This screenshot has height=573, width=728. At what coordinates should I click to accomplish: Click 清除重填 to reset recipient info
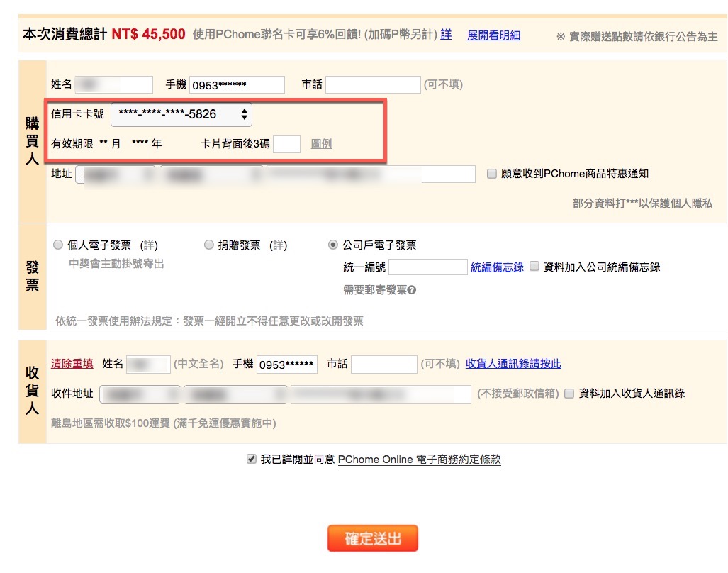(x=72, y=364)
